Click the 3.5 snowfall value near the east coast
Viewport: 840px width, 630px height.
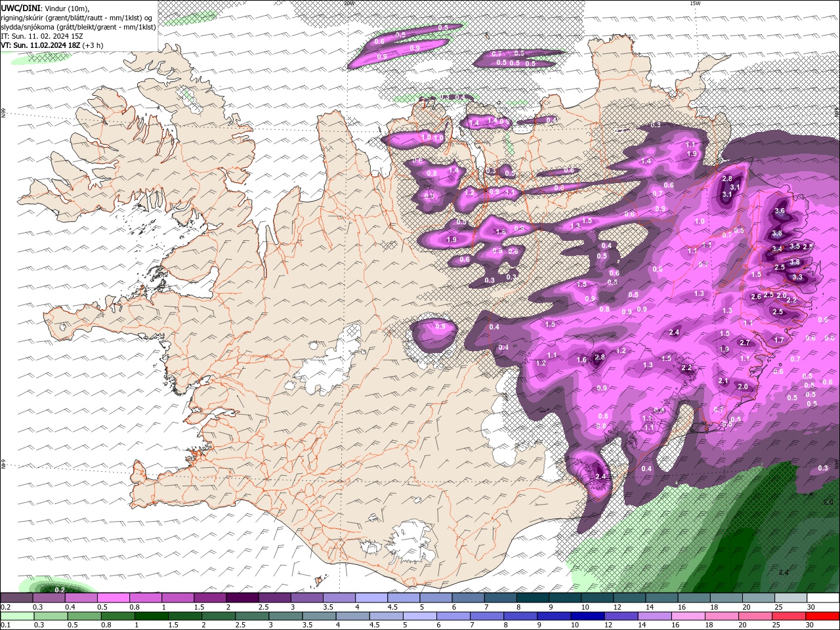(x=795, y=246)
